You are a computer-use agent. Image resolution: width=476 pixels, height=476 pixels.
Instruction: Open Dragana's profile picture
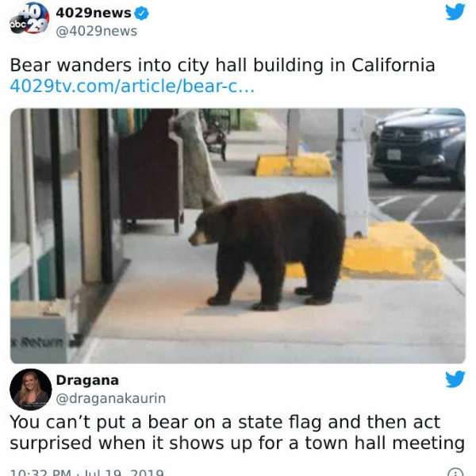tap(31, 390)
